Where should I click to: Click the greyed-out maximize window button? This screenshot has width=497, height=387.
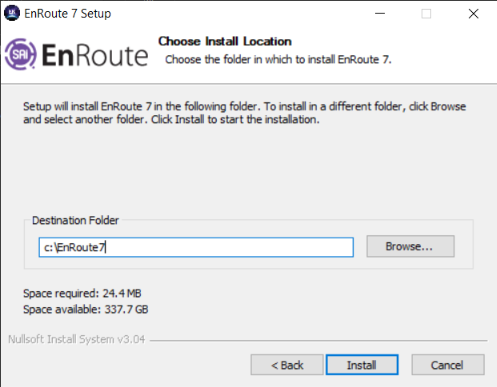click(x=426, y=14)
